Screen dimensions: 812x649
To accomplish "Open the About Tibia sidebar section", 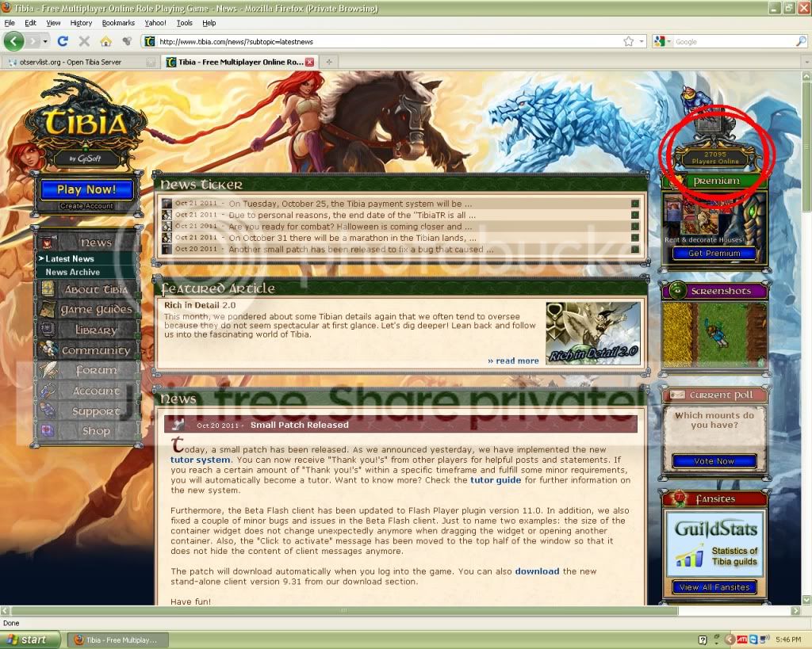I will point(87,289).
